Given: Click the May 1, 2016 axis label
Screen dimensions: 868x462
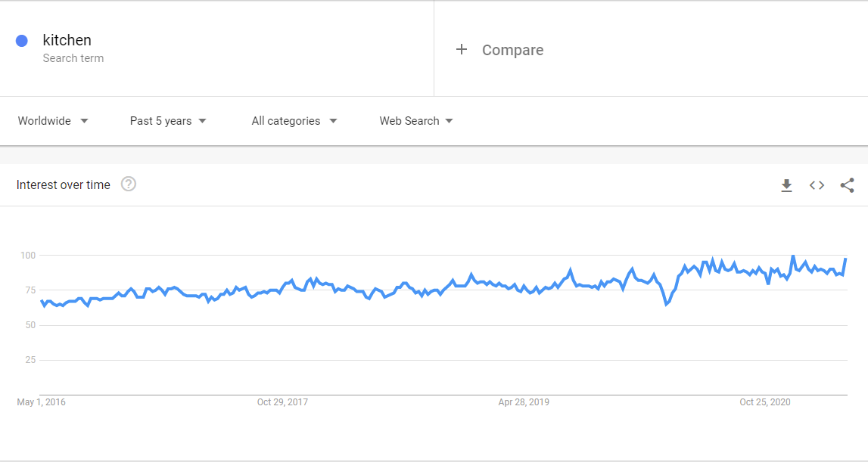Looking at the screenshot, I should pos(42,402).
